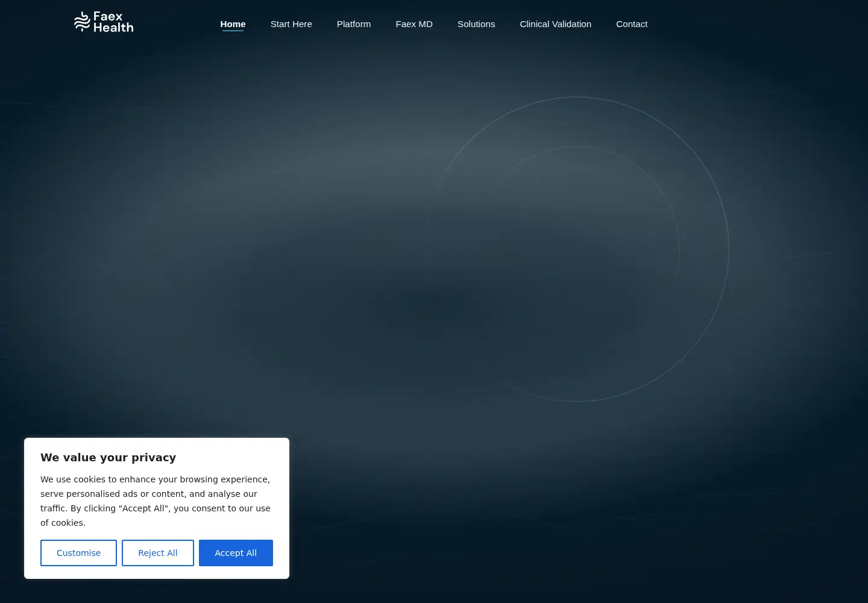Image resolution: width=868 pixels, height=603 pixels.
Task: Visit the Clinical Validation page
Action: pos(556,24)
